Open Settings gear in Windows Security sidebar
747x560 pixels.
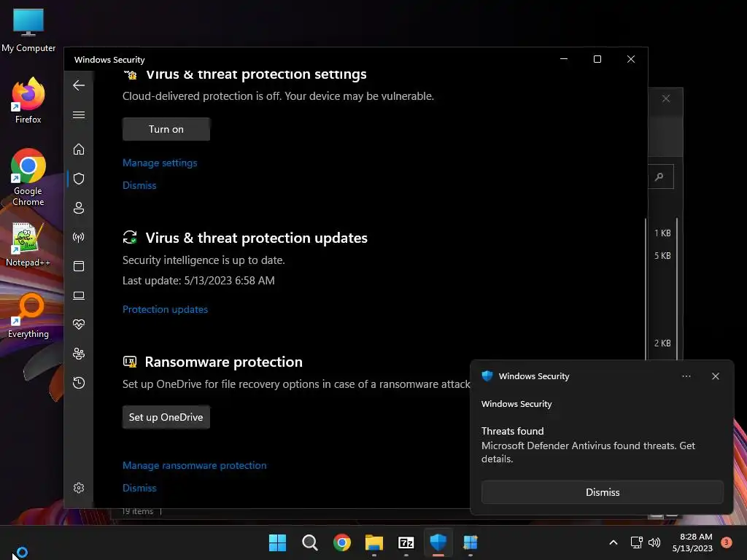point(79,488)
